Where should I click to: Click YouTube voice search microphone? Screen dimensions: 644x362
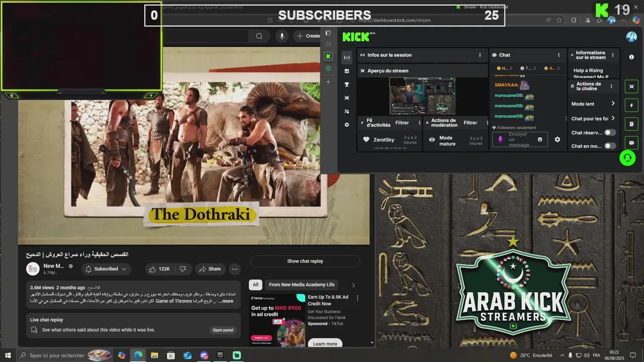[282, 36]
